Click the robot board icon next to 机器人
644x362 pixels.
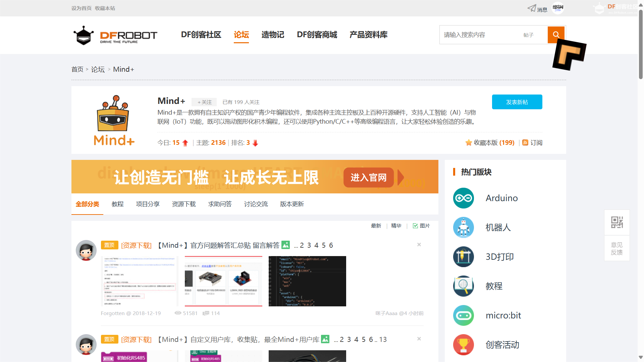pos(464,228)
